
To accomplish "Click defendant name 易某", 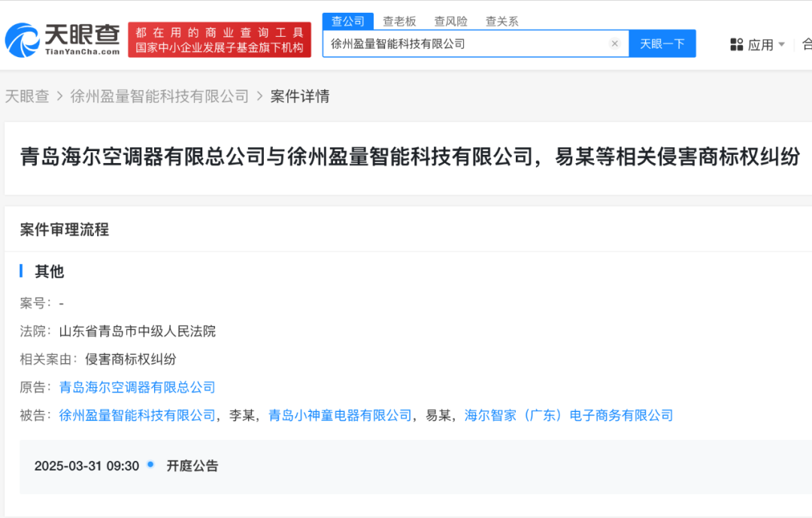I will 438,415.
